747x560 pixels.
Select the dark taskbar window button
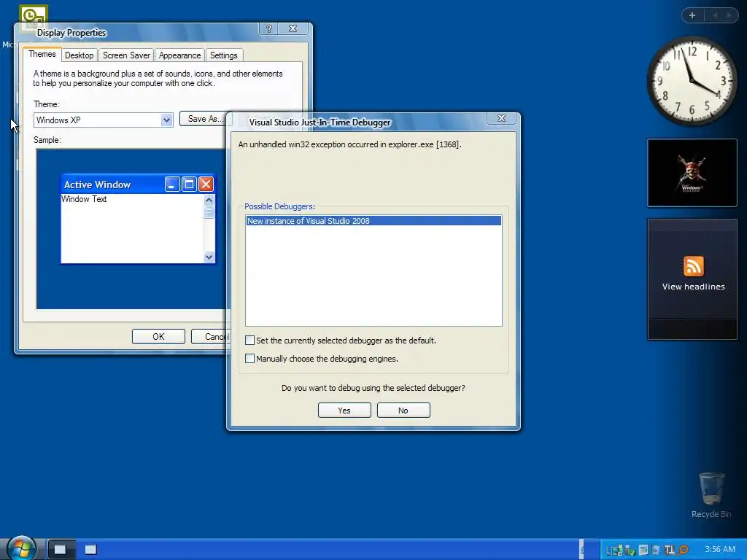61,550
